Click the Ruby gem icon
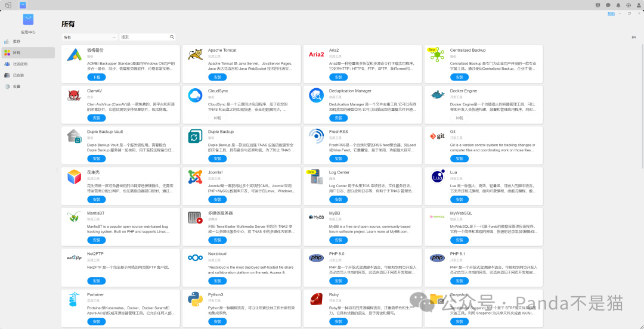644x329 pixels. pyautogui.click(x=316, y=299)
